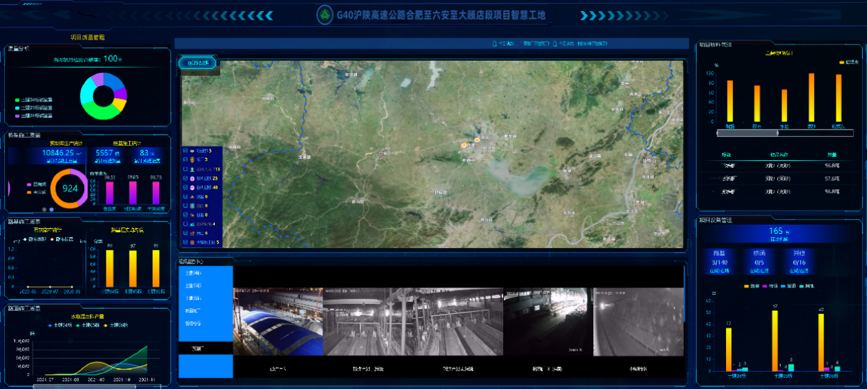The width and height of the screenshot is (867, 389).
Task: Click the tab button at the map's top-left corner
Action: (198, 63)
